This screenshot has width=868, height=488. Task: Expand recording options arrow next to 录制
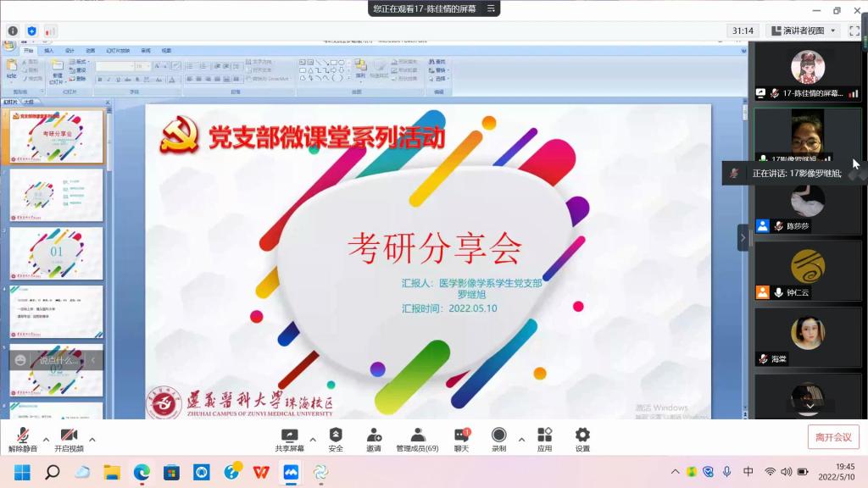(x=521, y=440)
